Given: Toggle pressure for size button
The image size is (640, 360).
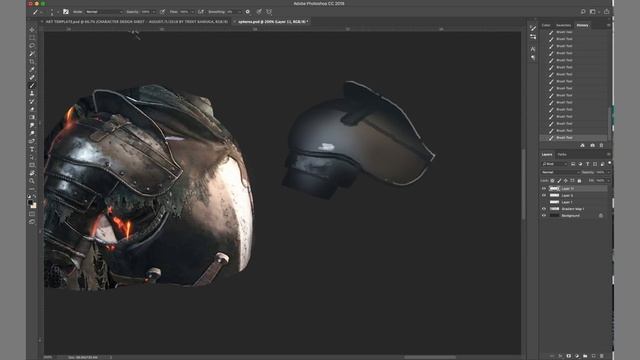Looking at the screenshot, I should 258,12.
